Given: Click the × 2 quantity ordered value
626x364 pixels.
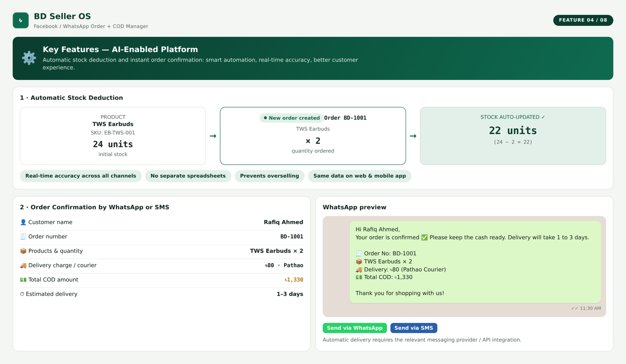Looking at the screenshot, I should (x=313, y=141).
